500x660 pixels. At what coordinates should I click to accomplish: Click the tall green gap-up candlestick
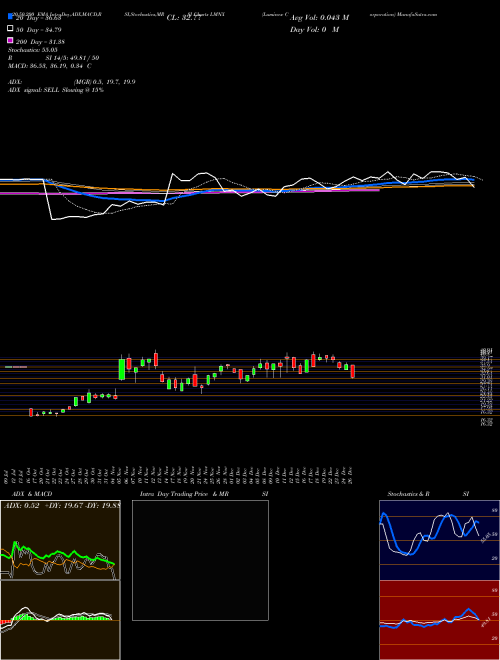122,369
